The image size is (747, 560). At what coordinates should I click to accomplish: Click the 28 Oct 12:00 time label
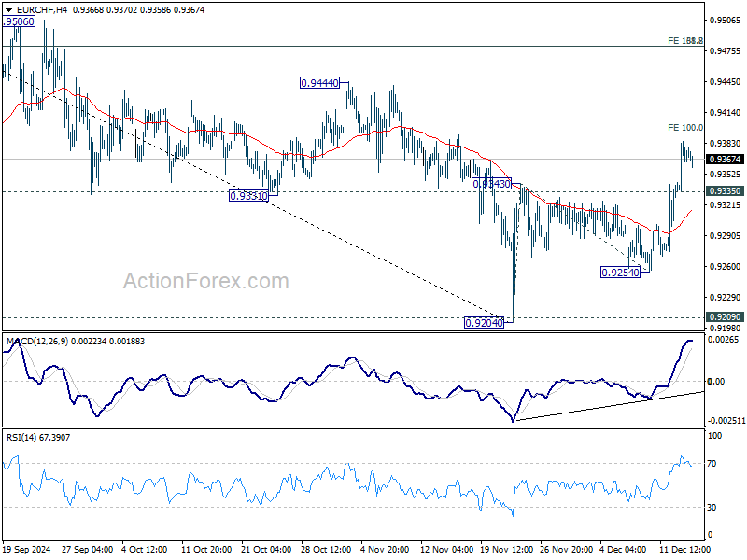[326, 550]
